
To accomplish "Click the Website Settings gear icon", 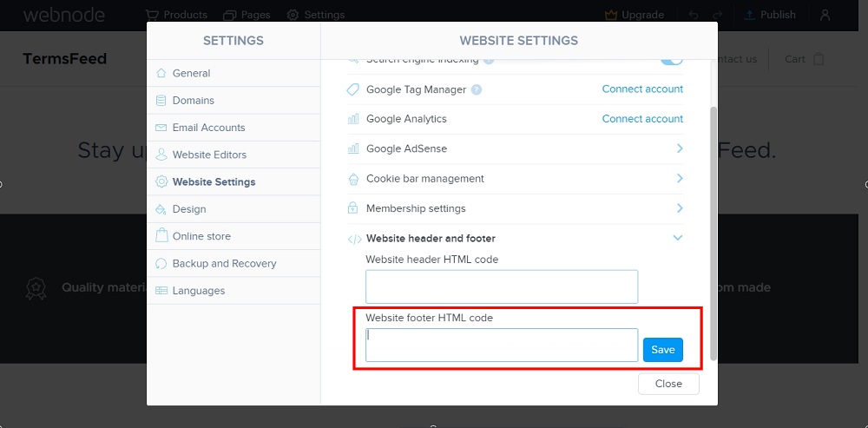I will [161, 181].
